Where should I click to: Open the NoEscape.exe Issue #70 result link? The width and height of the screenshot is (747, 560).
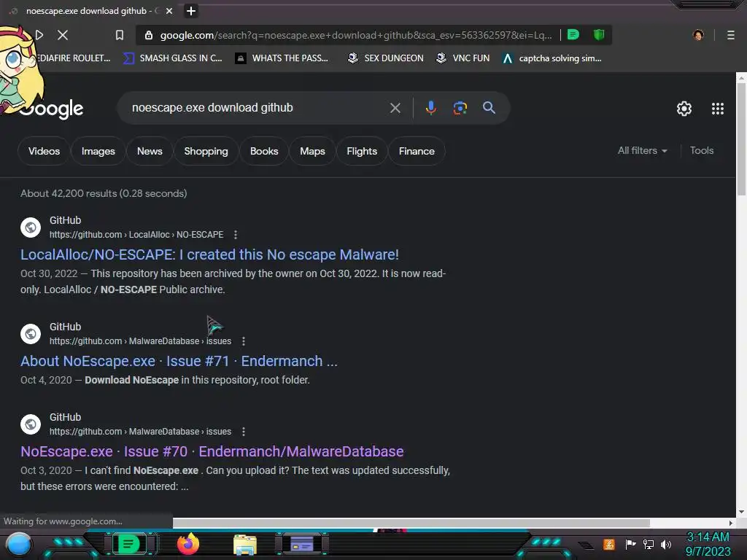[212, 451]
